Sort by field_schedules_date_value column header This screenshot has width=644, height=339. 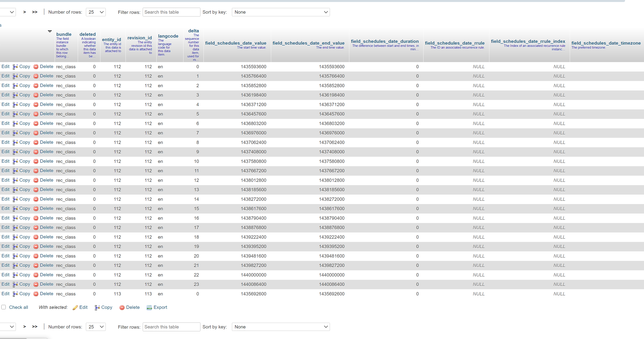(235, 43)
